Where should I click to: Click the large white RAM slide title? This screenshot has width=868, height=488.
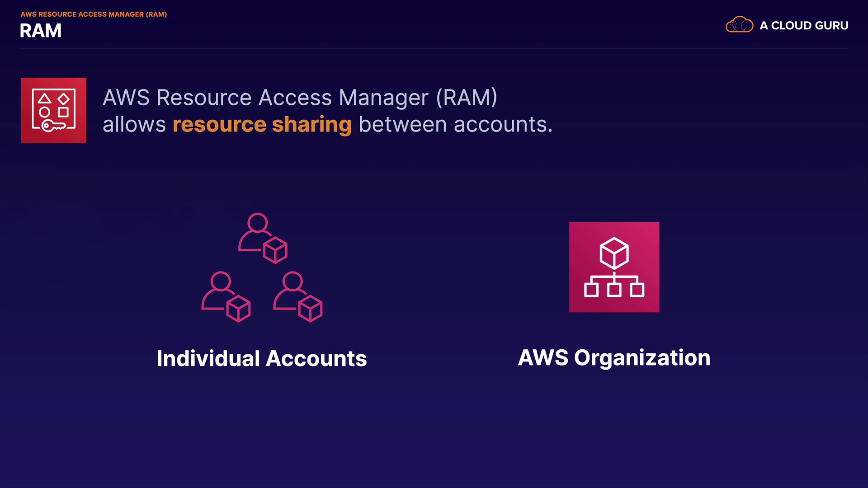click(40, 31)
